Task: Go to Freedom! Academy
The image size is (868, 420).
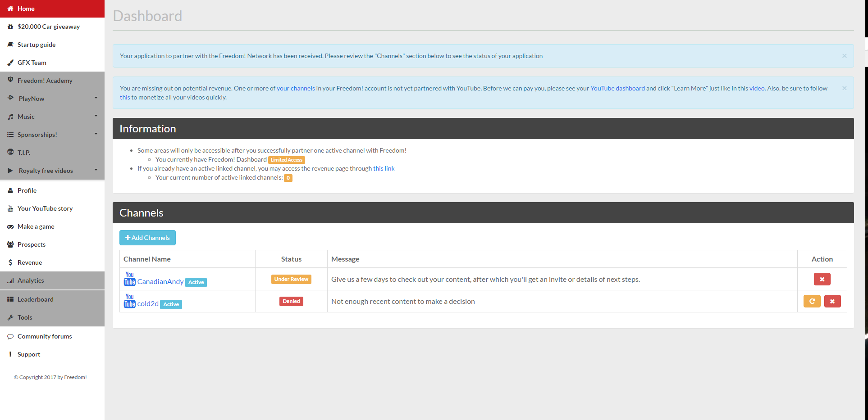Action: (52, 81)
